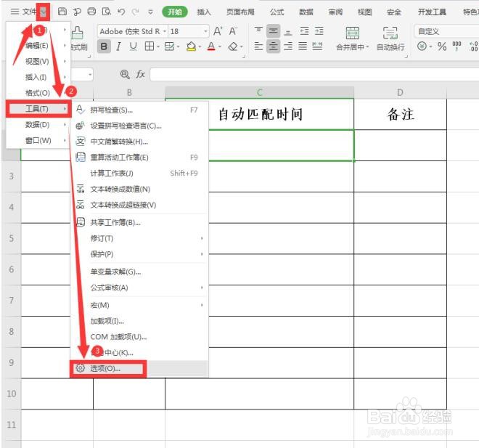Align text left icon

[x=258, y=46]
